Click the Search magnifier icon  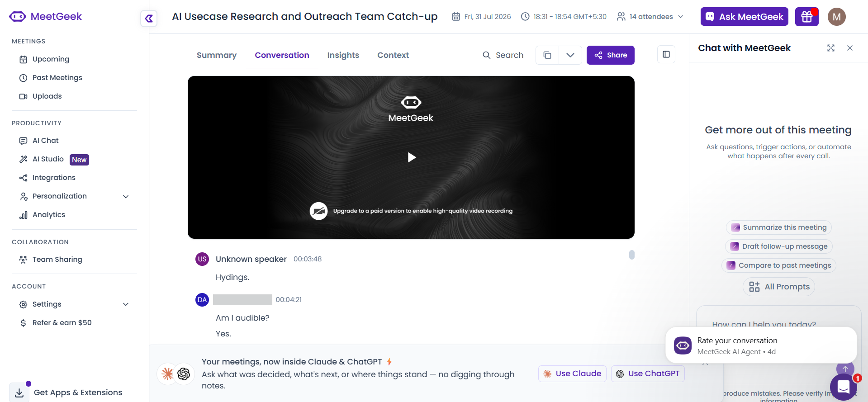[487, 55]
